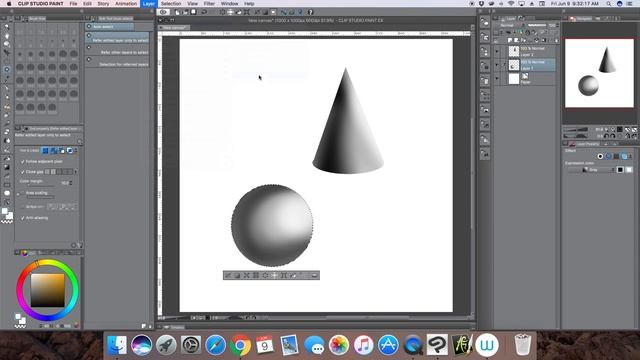Toggle the Close gap checkbox
Screen dimensions: 640x360
pos(23,172)
